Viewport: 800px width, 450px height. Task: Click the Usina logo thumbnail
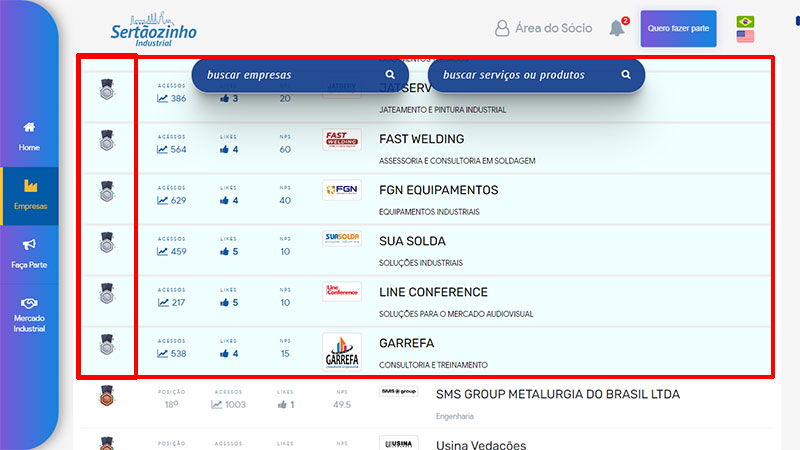(398, 443)
